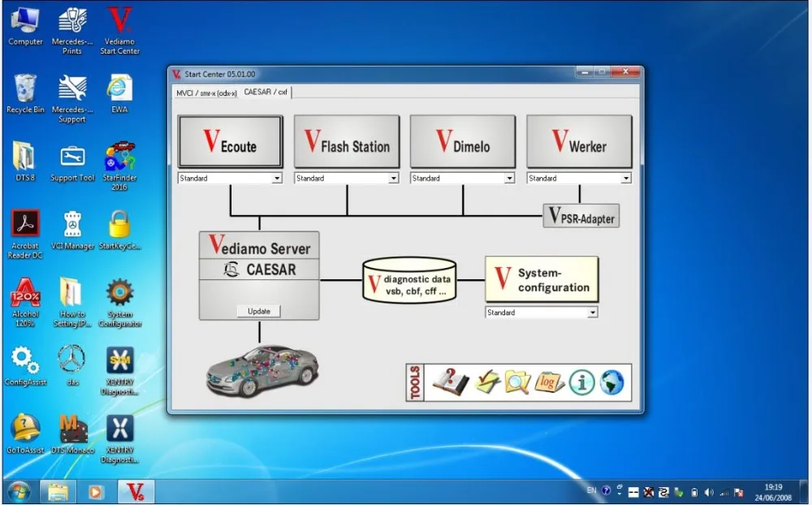Open the folder magnifier search tool
This screenshot has width=812, height=505.
(x=517, y=382)
